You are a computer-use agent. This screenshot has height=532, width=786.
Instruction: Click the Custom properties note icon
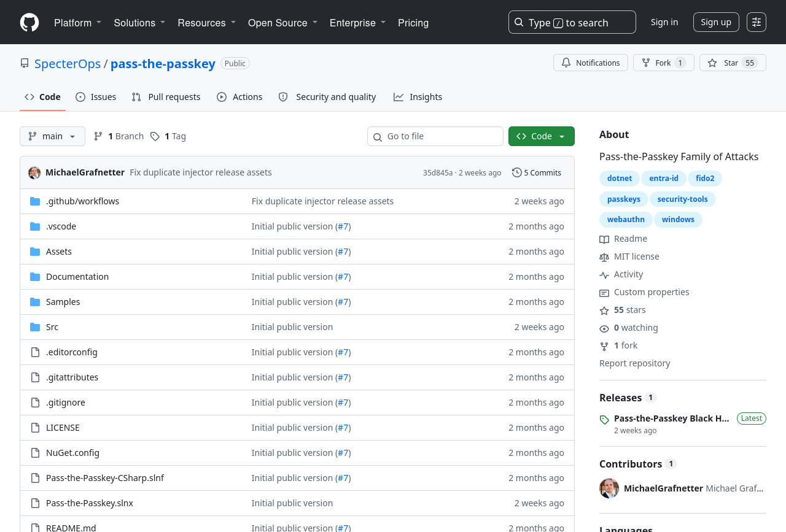(x=604, y=293)
